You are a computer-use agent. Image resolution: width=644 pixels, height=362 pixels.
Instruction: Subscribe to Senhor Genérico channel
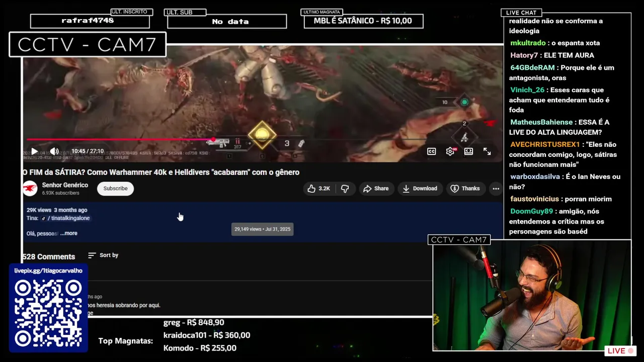click(x=115, y=189)
